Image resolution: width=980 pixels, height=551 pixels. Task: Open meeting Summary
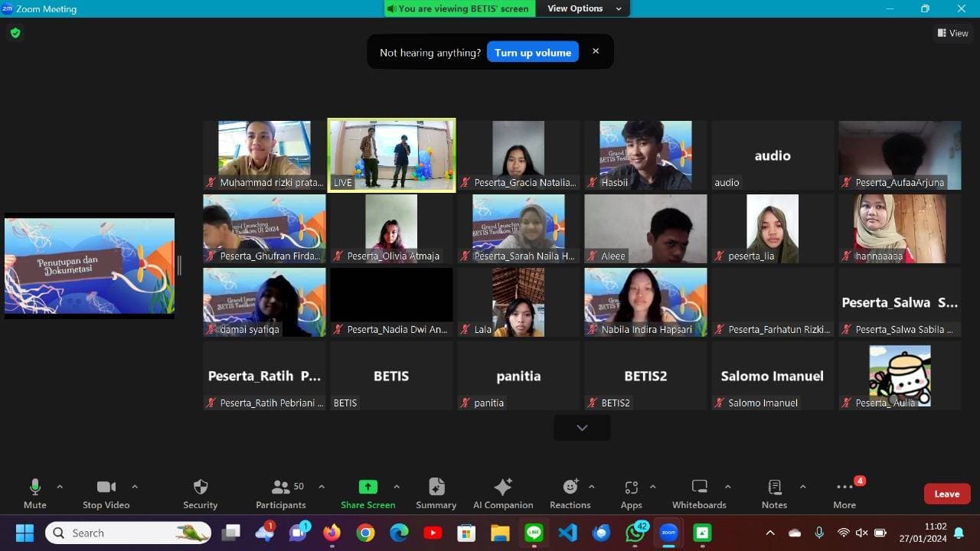(x=436, y=494)
